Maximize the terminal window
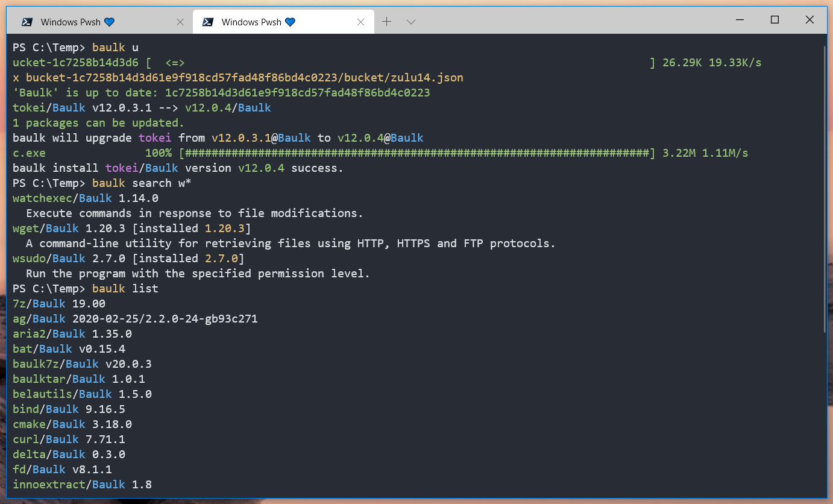This screenshot has height=504, width=833. [x=775, y=20]
